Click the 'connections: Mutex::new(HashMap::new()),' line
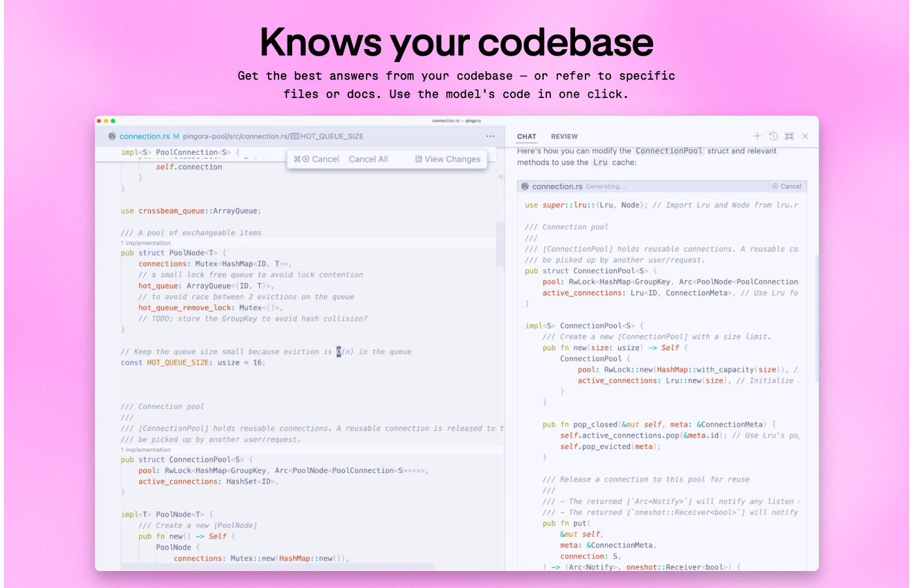Image resolution: width=911 pixels, height=588 pixels. click(261, 559)
